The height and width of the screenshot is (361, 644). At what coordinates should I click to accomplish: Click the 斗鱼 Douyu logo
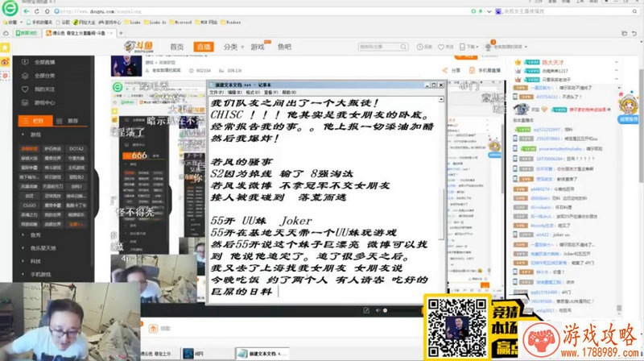click(x=138, y=47)
